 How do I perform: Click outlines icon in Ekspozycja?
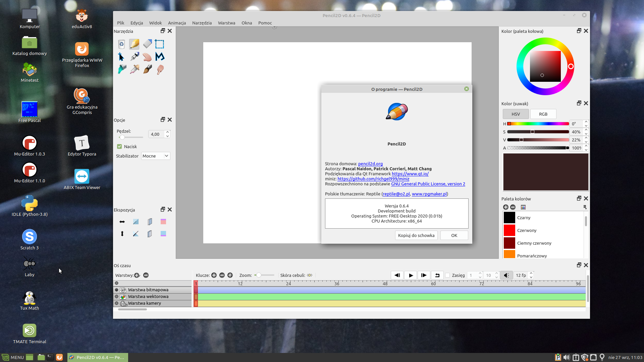[x=136, y=234]
